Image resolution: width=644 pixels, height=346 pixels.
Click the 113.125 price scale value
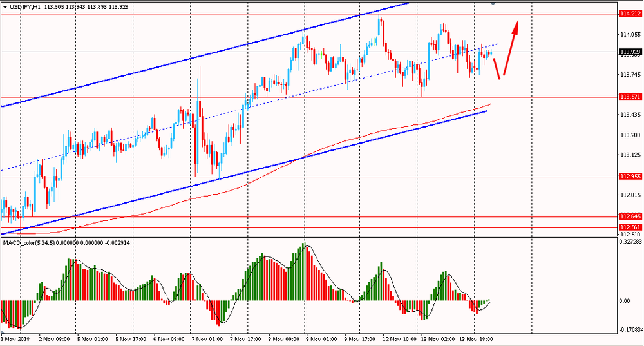point(630,155)
